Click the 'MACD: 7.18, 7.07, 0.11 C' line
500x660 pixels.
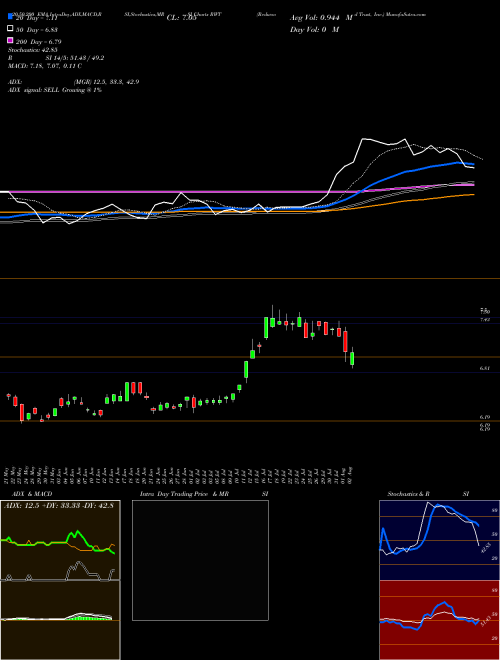(x=45, y=66)
